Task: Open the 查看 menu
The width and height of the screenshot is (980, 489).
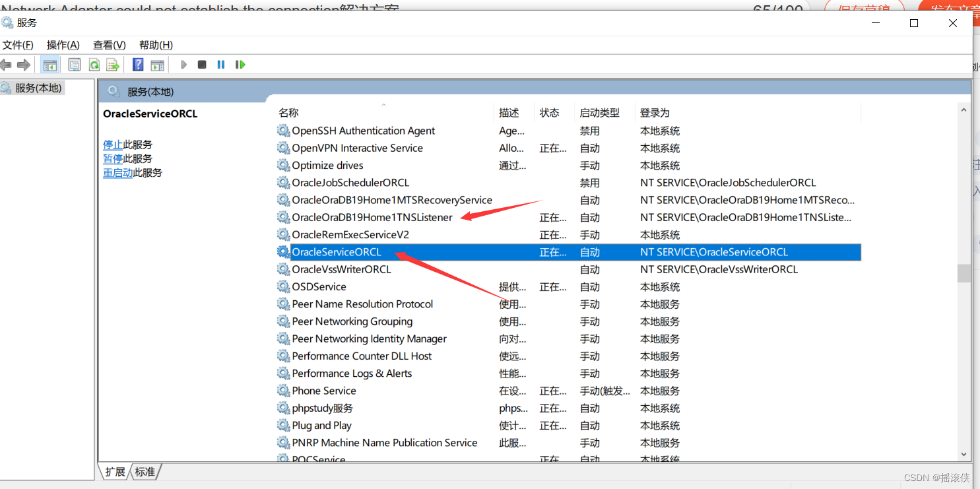Action: pos(109,45)
